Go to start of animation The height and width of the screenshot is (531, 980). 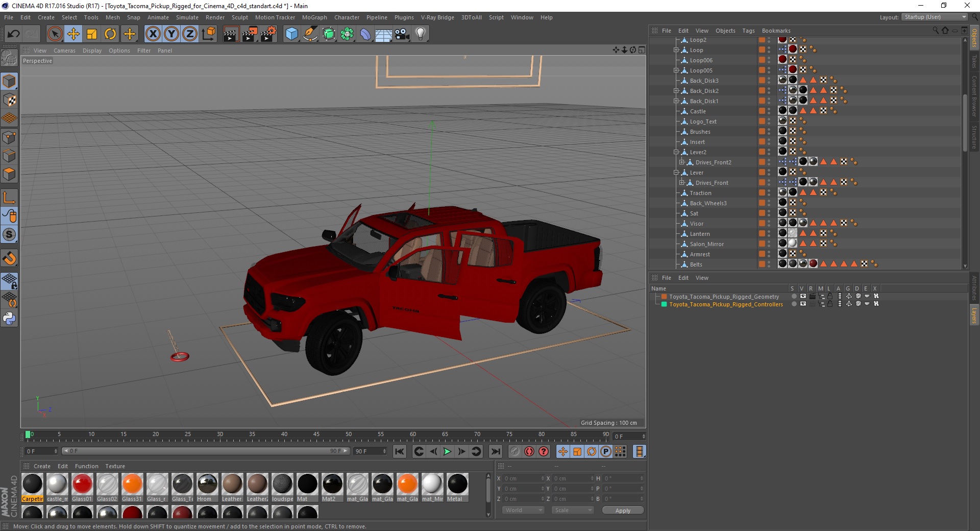[400, 451]
